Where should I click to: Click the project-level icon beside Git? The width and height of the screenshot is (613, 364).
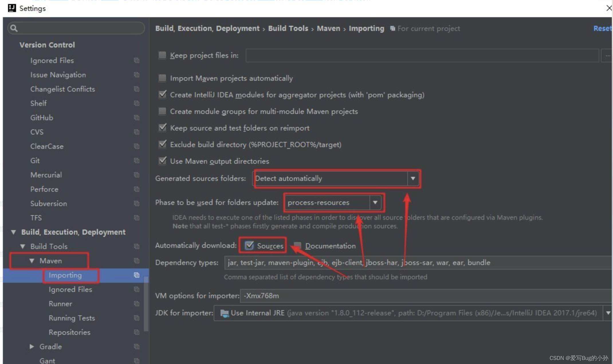pos(137,161)
